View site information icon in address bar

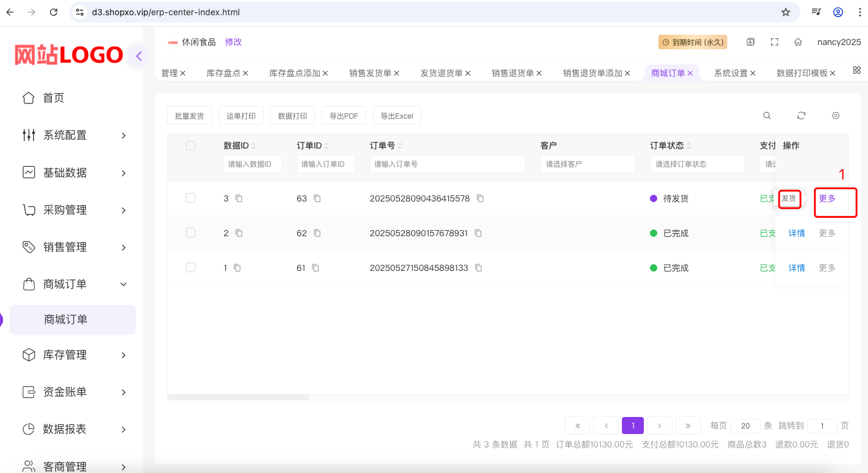[x=79, y=12]
